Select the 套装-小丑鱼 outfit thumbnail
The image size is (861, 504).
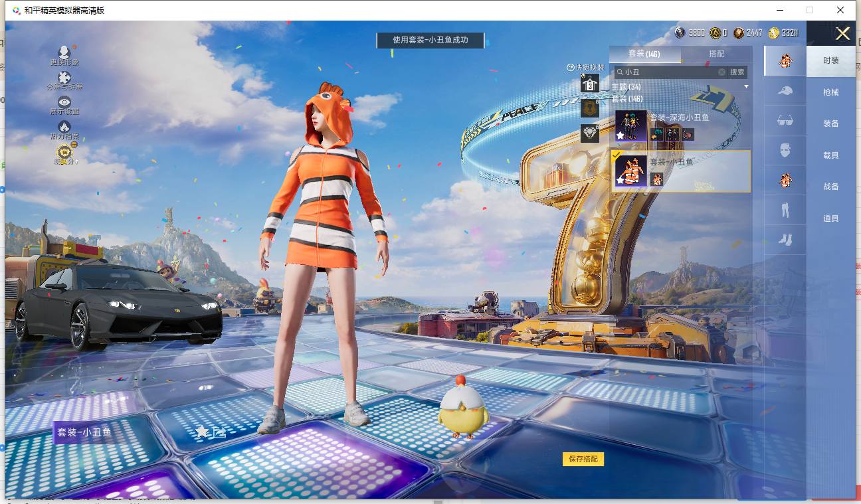[631, 171]
